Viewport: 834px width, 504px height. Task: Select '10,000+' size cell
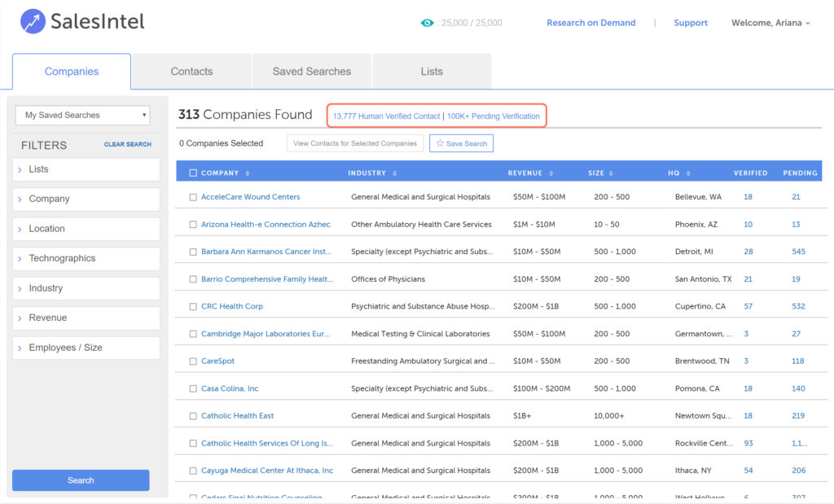(x=609, y=416)
